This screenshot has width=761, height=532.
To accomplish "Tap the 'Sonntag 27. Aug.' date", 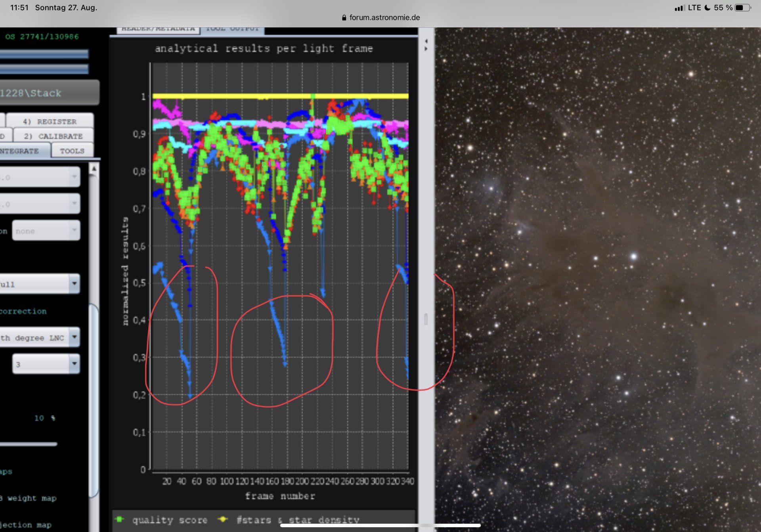I will point(66,8).
